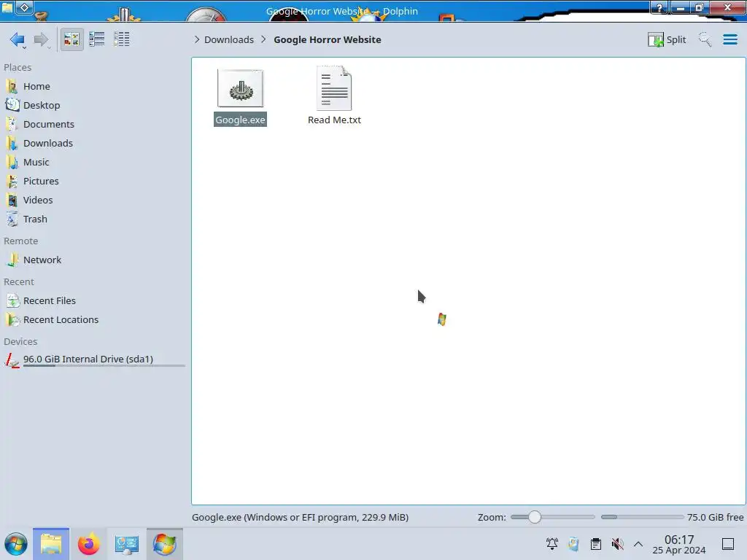The image size is (747, 560).
Task: Open Home in Places panel
Action: point(94,86)
